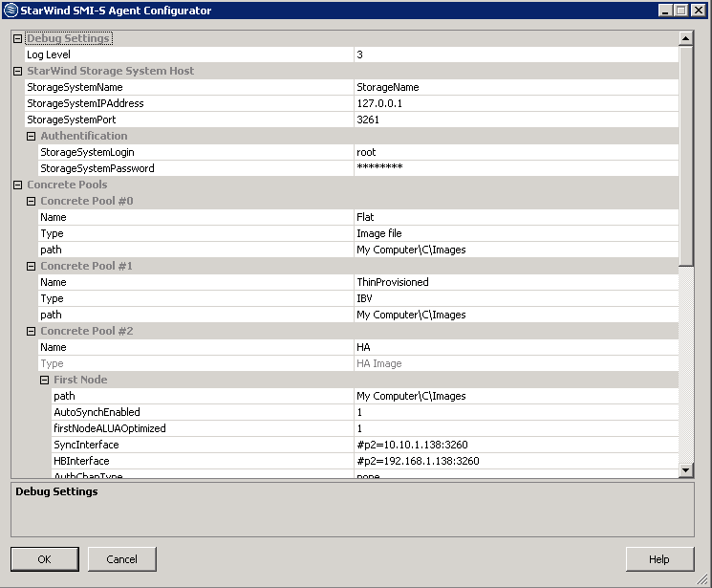712x588 pixels.
Task: Edit StorageSystemIPAddress value 127.0.0.1
Action: point(516,103)
